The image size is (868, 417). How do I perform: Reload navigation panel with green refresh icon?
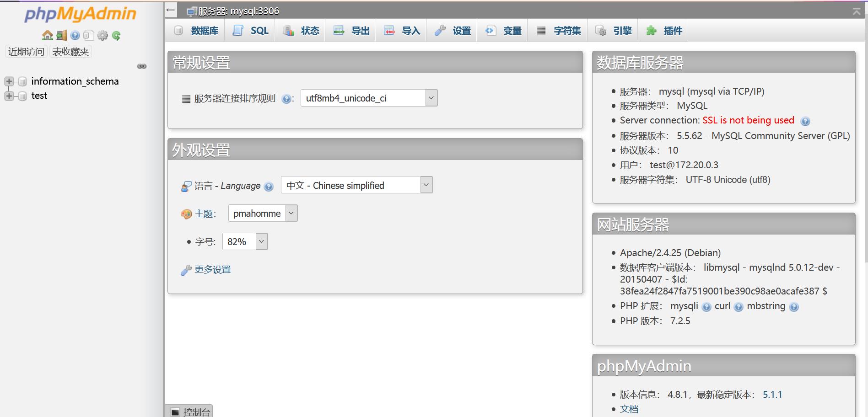(x=116, y=35)
